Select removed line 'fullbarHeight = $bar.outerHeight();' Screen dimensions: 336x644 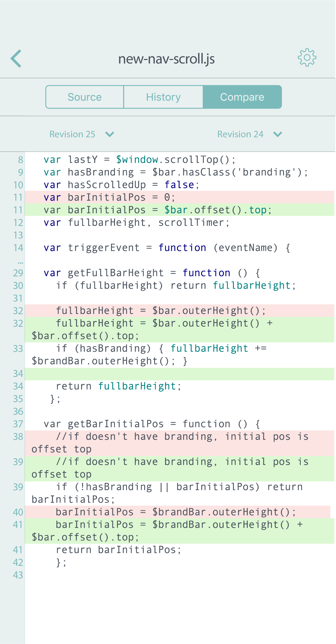tap(179, 311)
